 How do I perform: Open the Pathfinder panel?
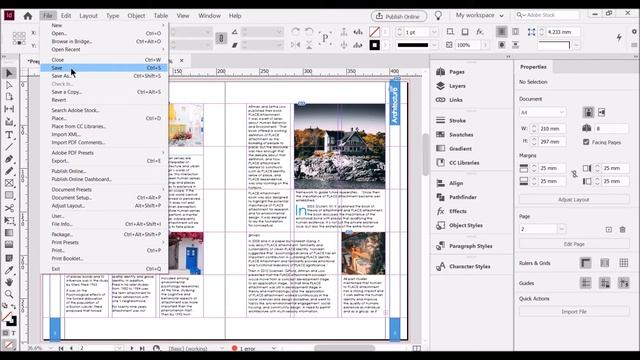coord(456,198)
